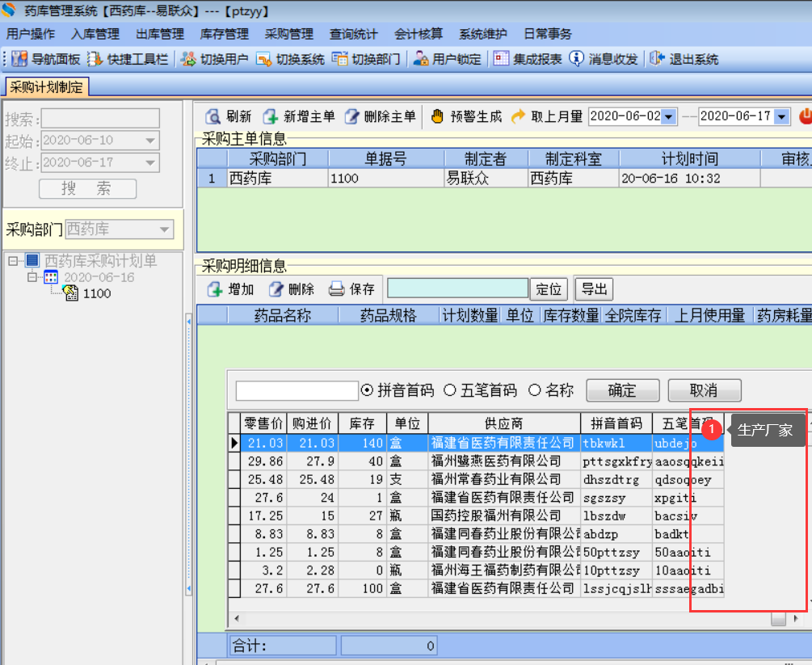The image size is (812, 665).
Task: Click the 取消 cancel button
Action: point(705,390)
